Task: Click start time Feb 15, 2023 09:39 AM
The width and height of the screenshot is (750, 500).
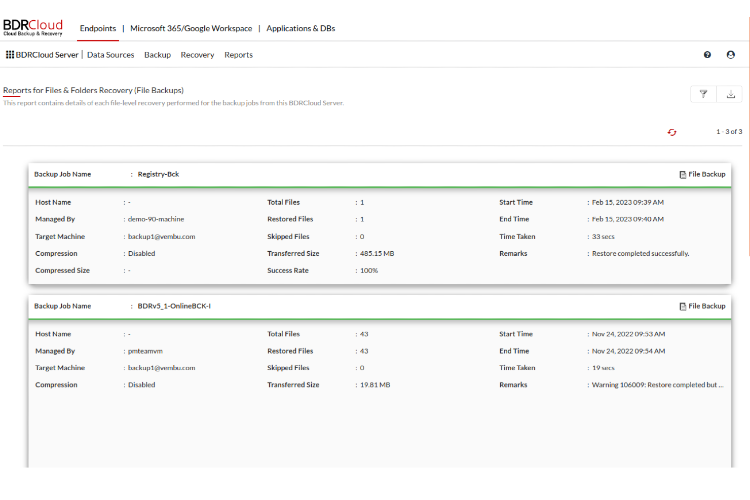Action: (628, 202)
